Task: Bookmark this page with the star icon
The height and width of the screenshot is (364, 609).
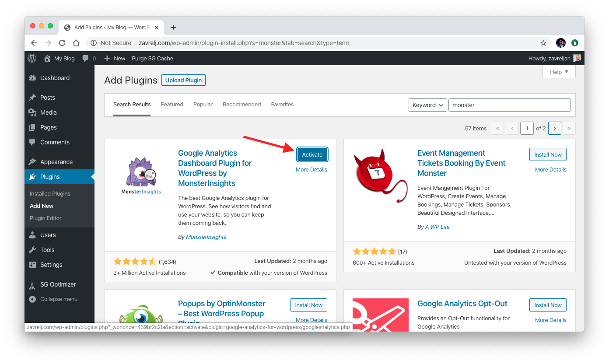Action: [x=543, y=43]
